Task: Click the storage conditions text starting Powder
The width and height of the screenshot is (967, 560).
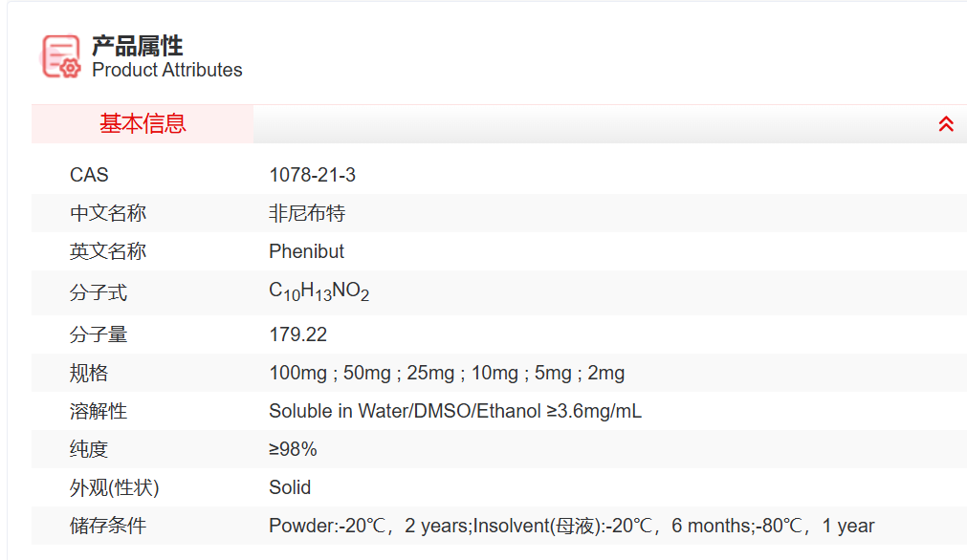Action: click(x=571, y=526)
